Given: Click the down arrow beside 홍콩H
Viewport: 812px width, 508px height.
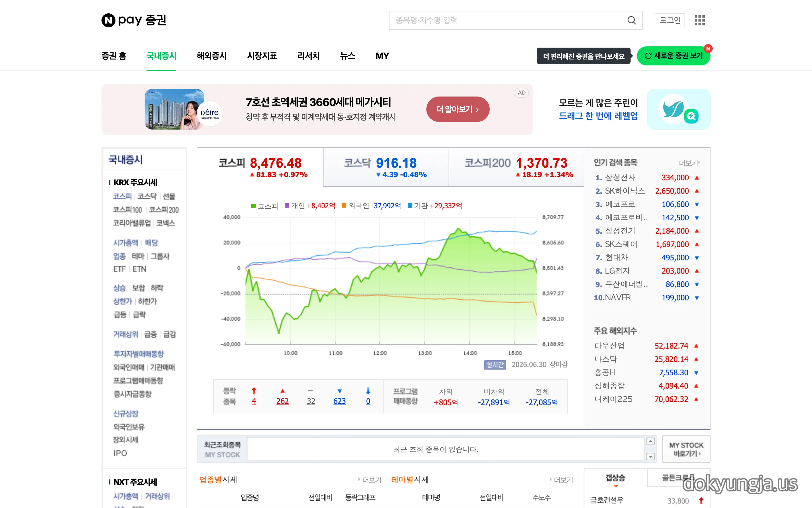Looking at the screenshot, I should coord(696,373).
